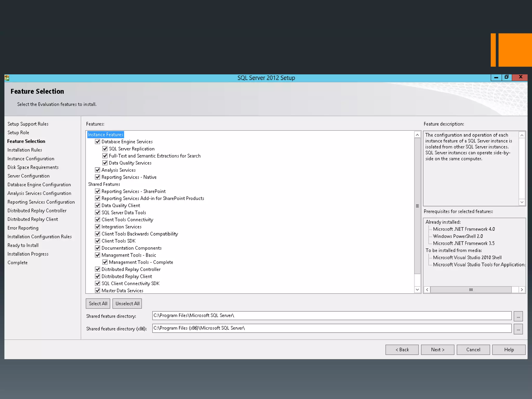Browse for the shared feature directory
The height and width of the screenshot is (399, 532).
518,316
